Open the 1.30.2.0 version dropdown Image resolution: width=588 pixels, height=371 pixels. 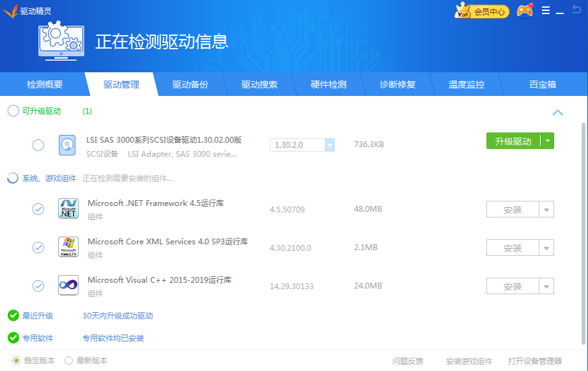pos(330,145)
